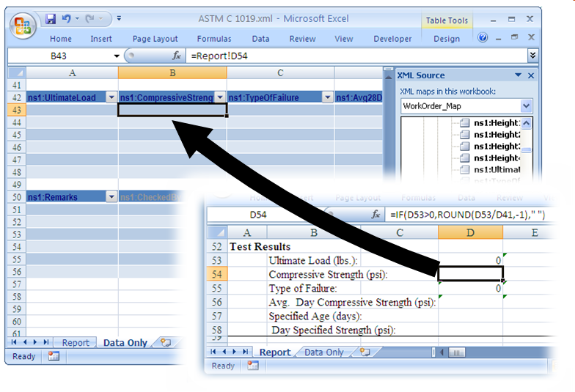Select row 54 header in Report sheet
The image size is (575, 392).
(217, 274)
